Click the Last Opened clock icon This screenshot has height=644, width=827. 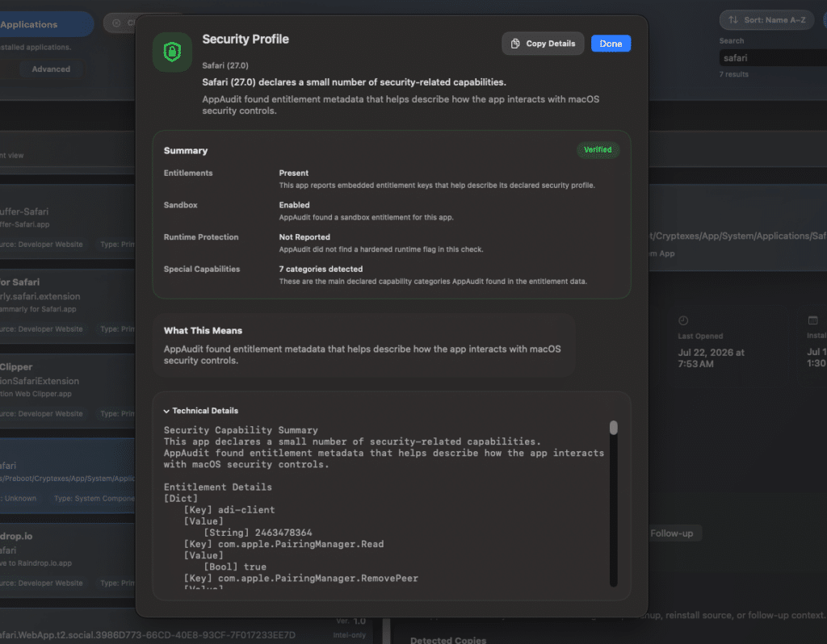[683, 320]
